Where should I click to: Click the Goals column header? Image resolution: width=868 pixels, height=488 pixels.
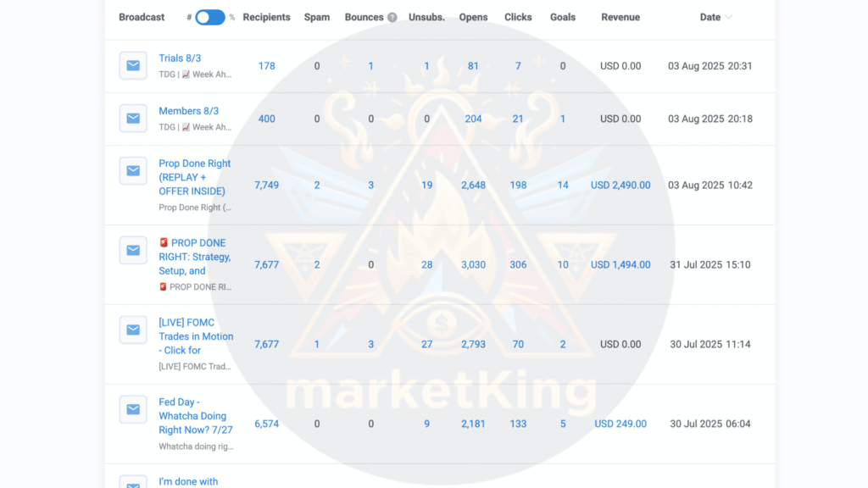563,17
